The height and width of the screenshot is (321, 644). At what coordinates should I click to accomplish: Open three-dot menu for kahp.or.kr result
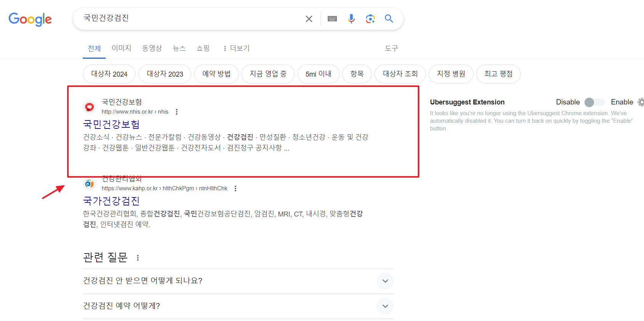(235, 188)
